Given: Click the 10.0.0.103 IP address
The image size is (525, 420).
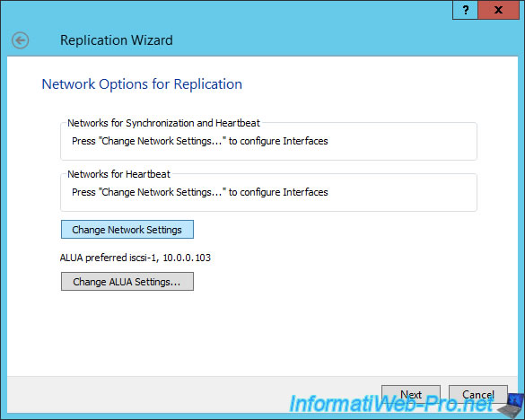Looking at the screenshot, I should click(x=187, y=258).
